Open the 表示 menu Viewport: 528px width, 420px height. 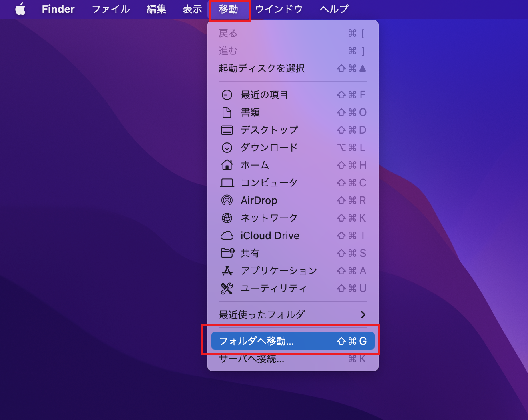click(192, 9)
